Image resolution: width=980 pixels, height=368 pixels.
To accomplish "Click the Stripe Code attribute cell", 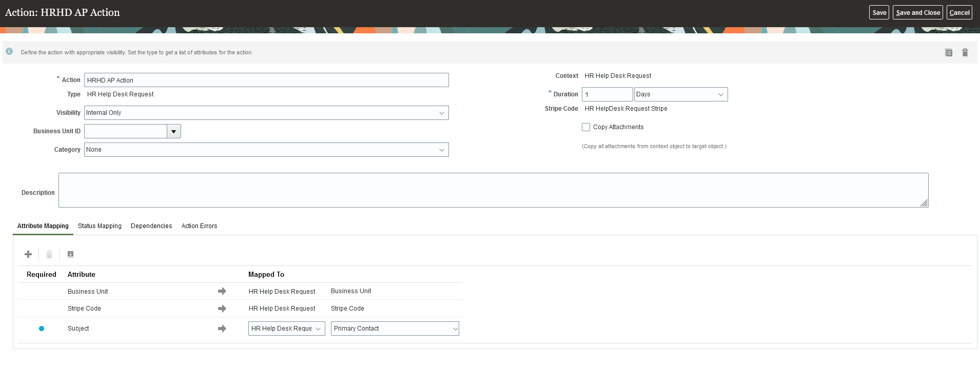I will click(84, 309).
